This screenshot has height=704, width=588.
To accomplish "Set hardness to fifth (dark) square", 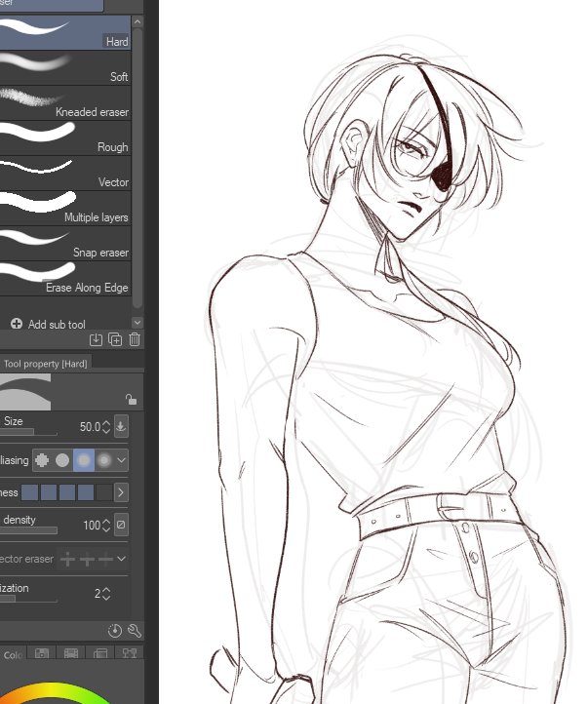I will 104,492.
